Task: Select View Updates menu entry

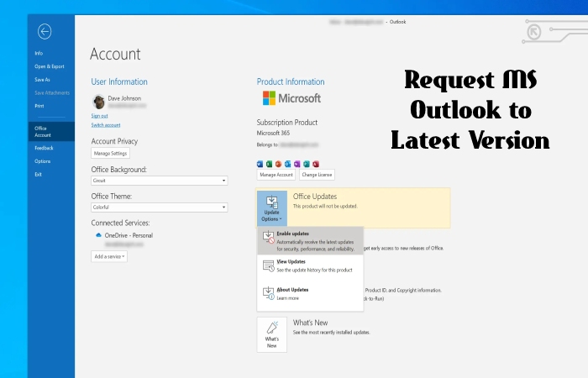Action: point(310,266)
